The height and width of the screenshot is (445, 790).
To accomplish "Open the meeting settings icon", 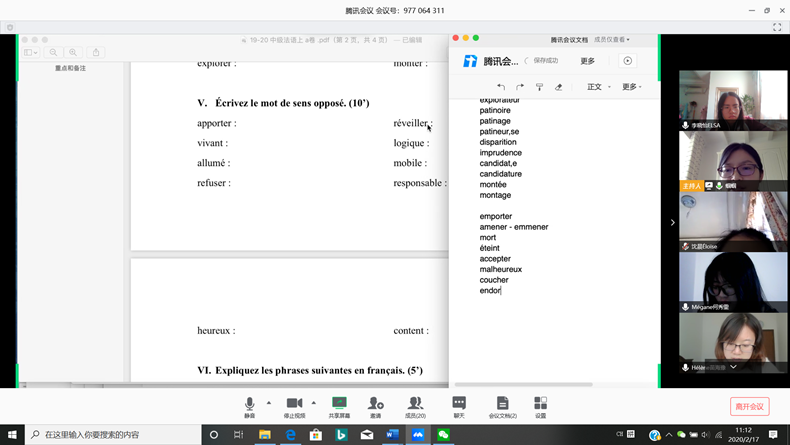I will click(540, 406).
